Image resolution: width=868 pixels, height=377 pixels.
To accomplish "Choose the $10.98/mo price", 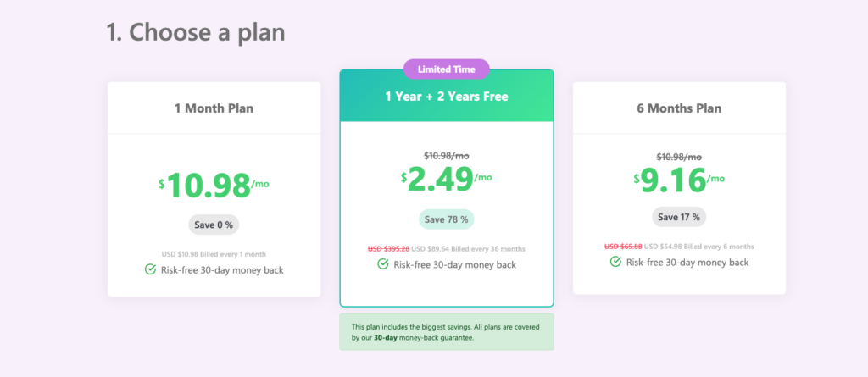I will [x=214, y=185].
